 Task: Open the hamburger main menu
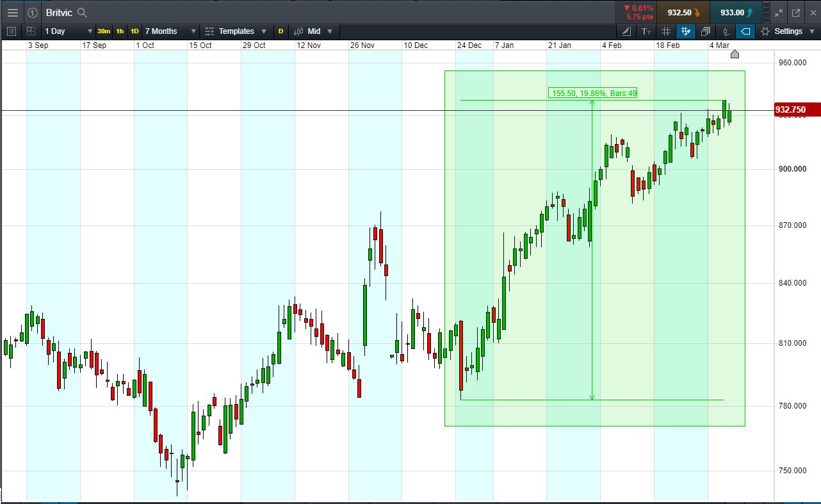click(13, 13)
